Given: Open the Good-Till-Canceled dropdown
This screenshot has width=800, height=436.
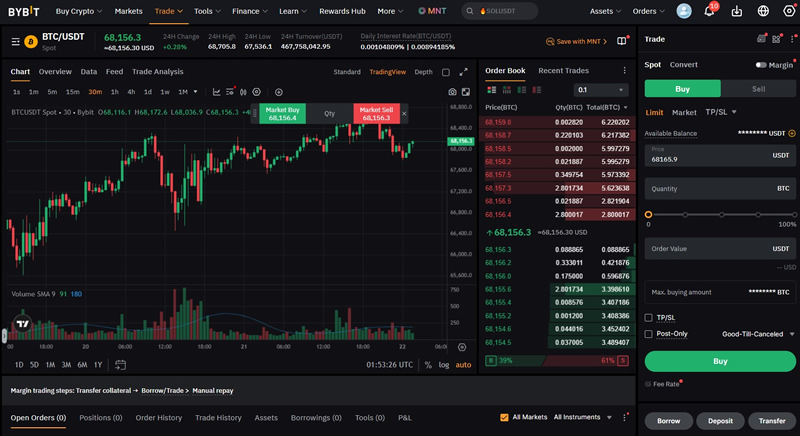Looking at the screenshot, I should coord(758,334).
